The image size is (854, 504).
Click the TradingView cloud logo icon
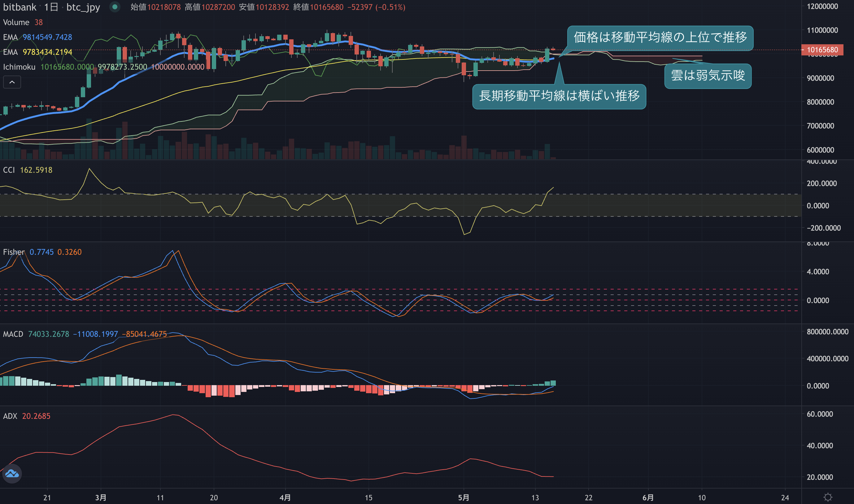tap(12, 473)
